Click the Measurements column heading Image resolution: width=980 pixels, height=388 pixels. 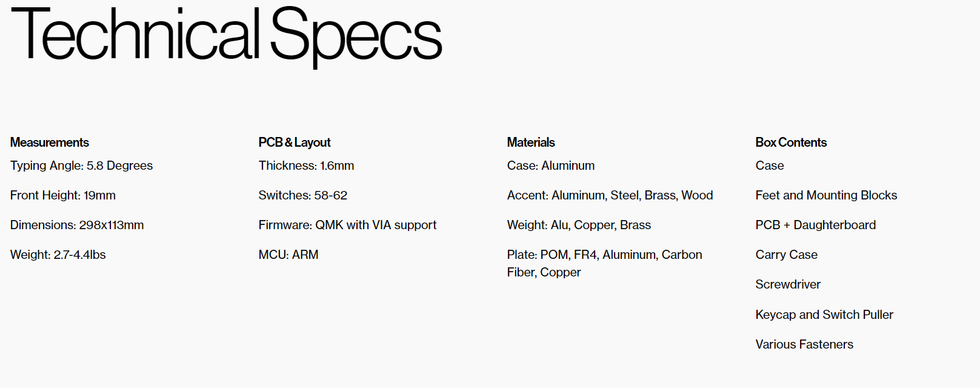click(50, 142)
